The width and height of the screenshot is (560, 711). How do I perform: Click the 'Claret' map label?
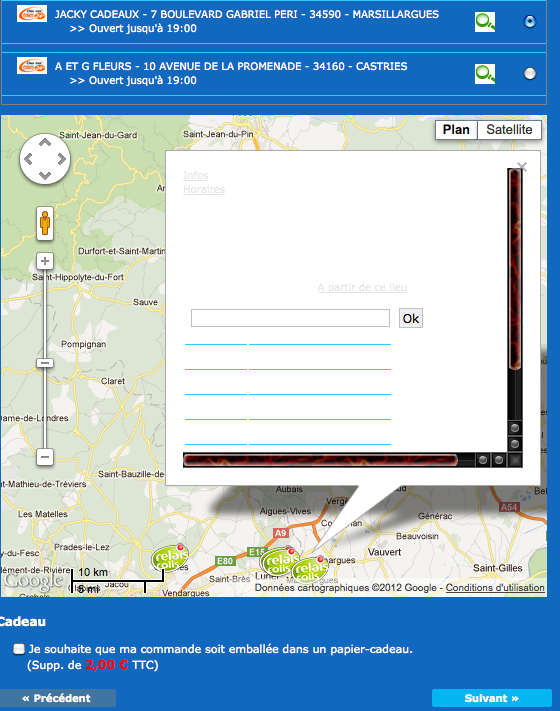[x=112, y=381]
